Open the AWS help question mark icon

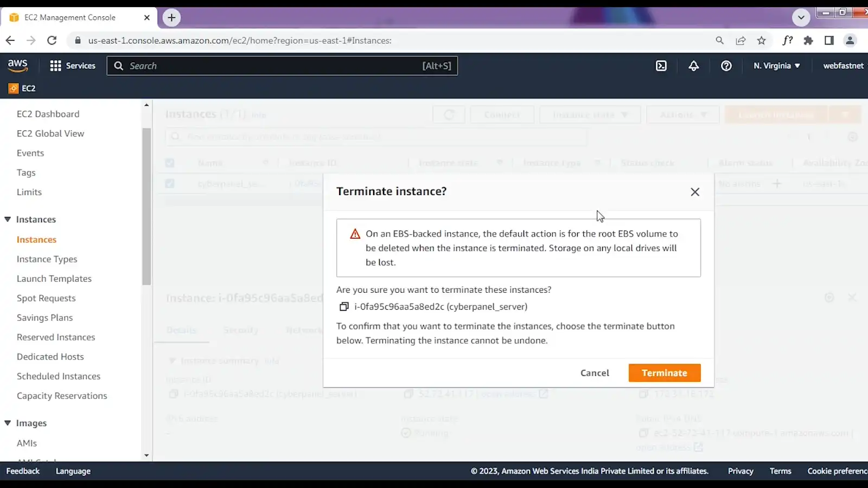tap(726, 66)
